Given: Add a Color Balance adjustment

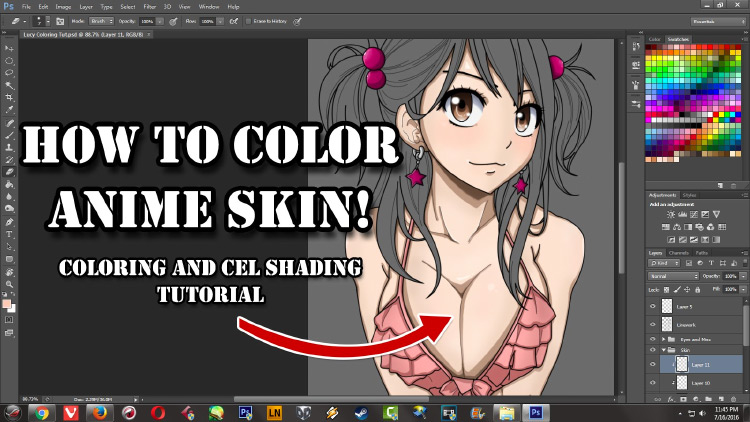Looking at the screenshot, I should point(677,227).
